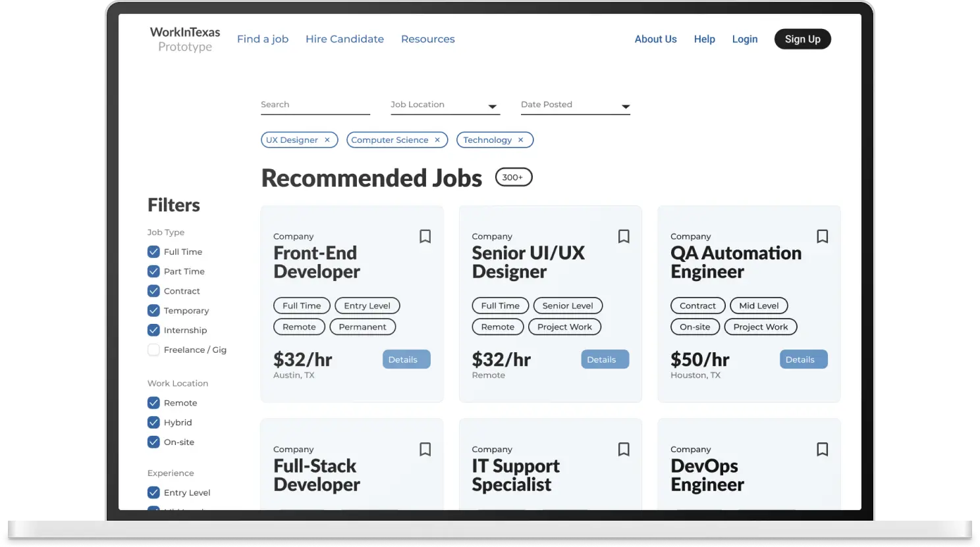The width and height of the screenshot is (980, 547).
Task: Toggle the Hybrid work location checkbox
Action: click(153, 423)
